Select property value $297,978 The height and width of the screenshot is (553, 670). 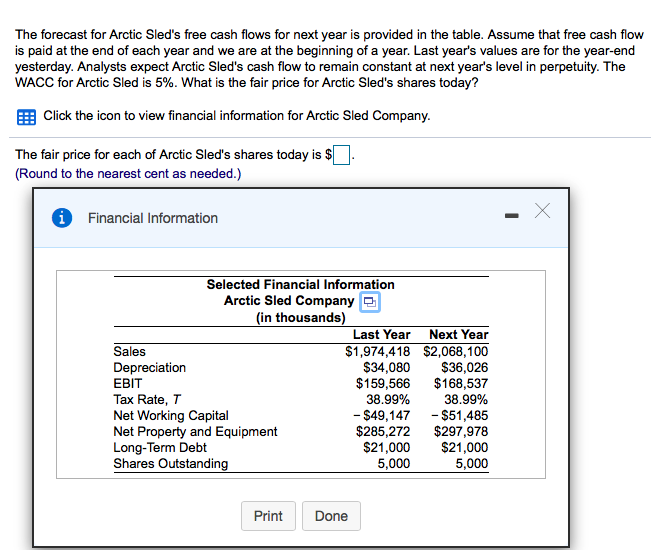(461, 432)
